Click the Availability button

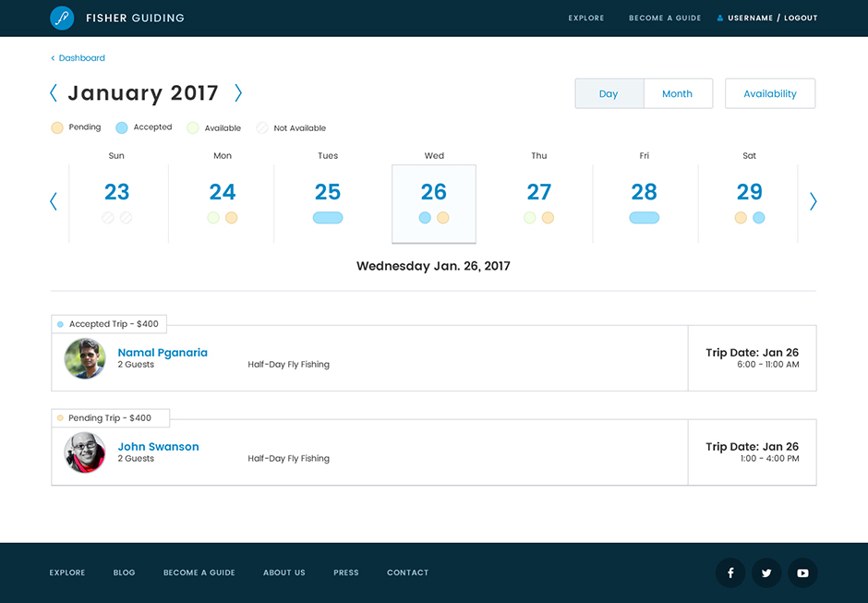coord(770,94)
